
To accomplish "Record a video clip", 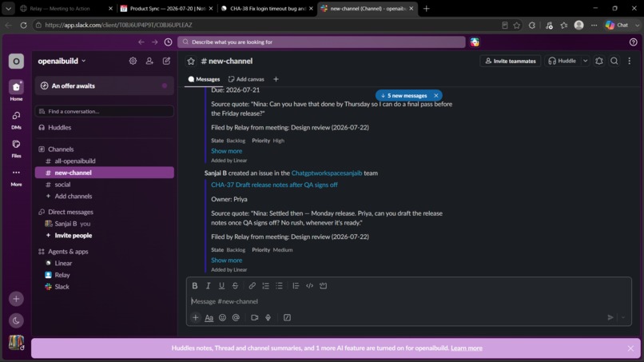I will pyautogui.click(x=255, y=317).
